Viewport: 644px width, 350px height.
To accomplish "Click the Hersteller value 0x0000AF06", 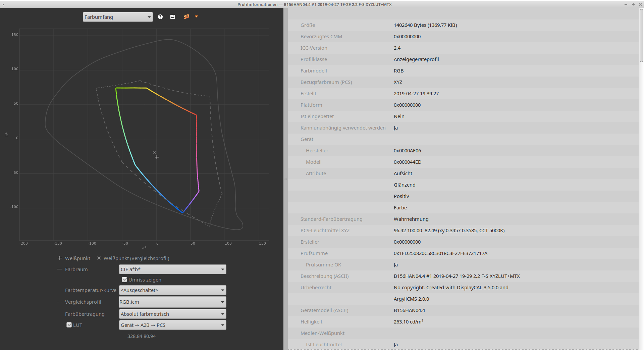I will click(407, 151).
